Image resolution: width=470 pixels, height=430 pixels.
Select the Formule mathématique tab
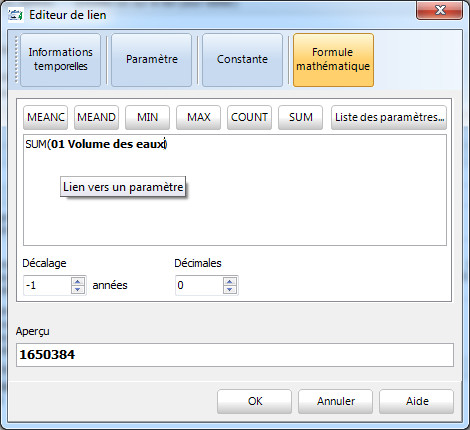coord(333,60)
